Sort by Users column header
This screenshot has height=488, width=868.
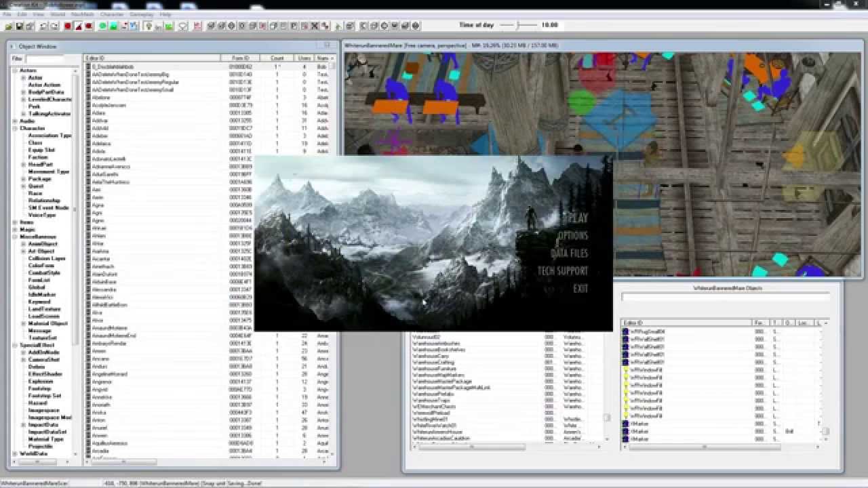304,58
